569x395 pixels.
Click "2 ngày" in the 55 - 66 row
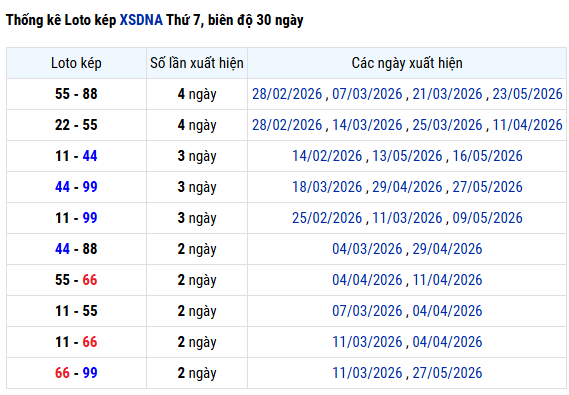click(x=197, y=280)
